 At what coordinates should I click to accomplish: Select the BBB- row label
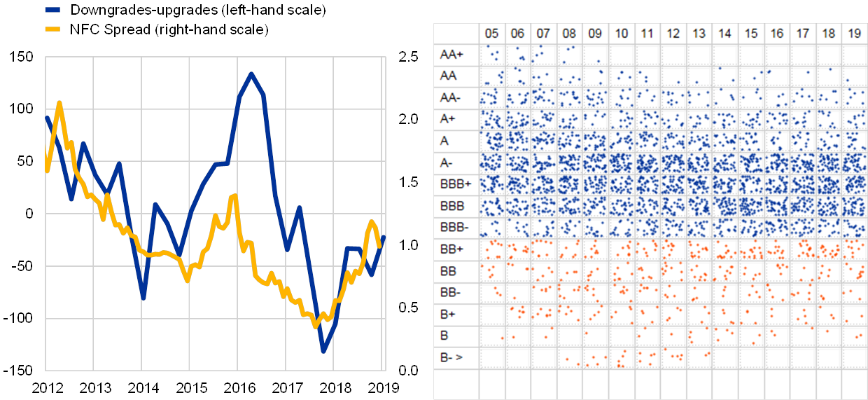point(455,227)
